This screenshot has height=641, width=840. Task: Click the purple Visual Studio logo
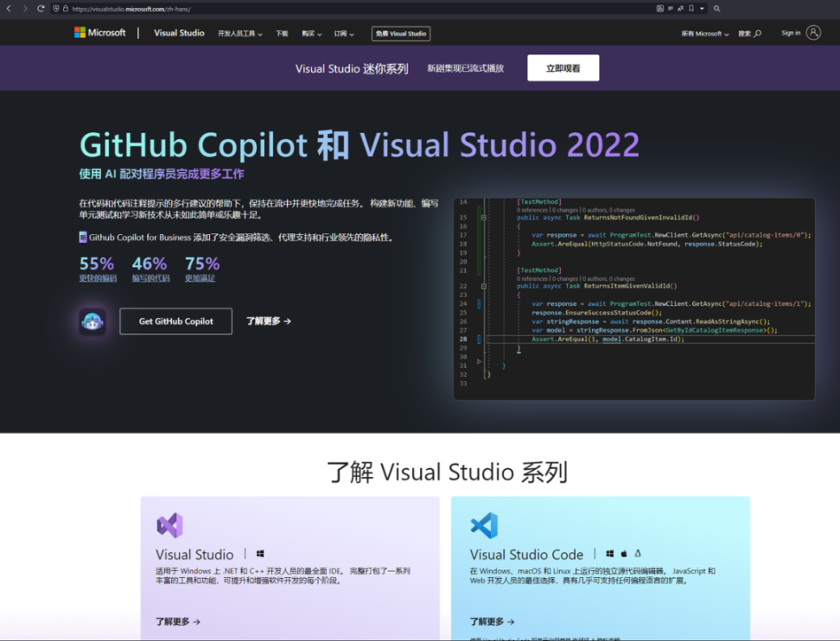pos(169,525)
